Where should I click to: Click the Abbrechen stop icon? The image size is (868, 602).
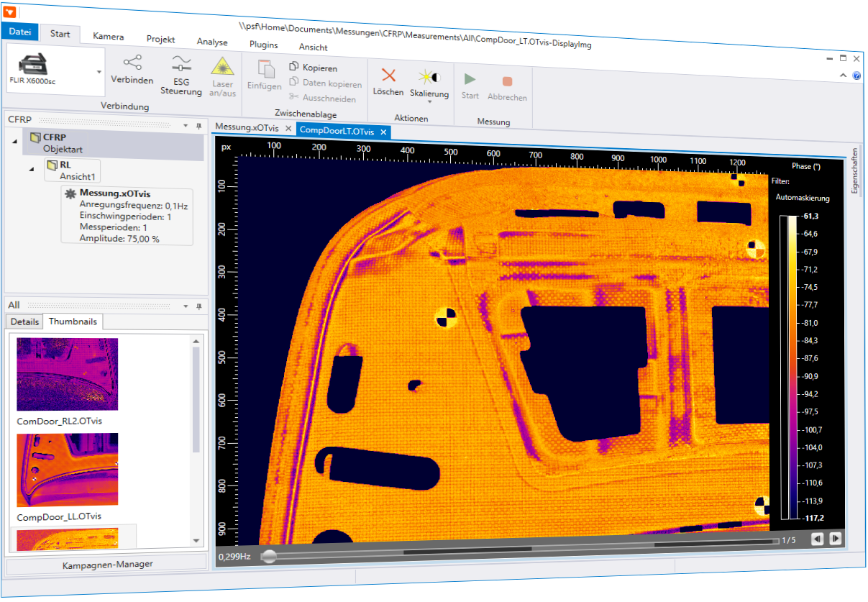508,82
